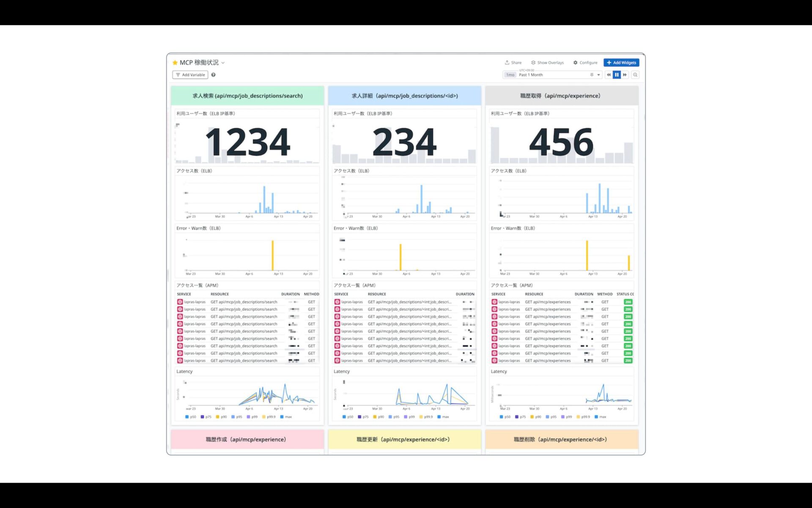Image resolution: width=812 pixels, height=508 pixels.
Task: Expand the dashboard title dropdown chevron
Action: pyautogui.click(x=223, y=63)
